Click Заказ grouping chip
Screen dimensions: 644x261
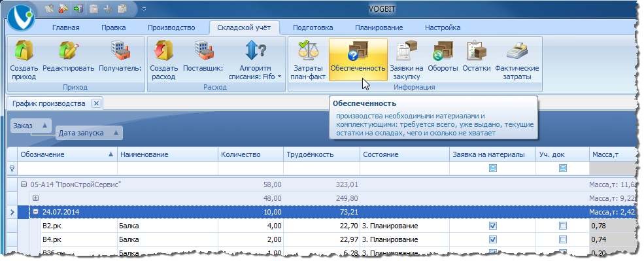pyautogui.click(x=31, y=126)
